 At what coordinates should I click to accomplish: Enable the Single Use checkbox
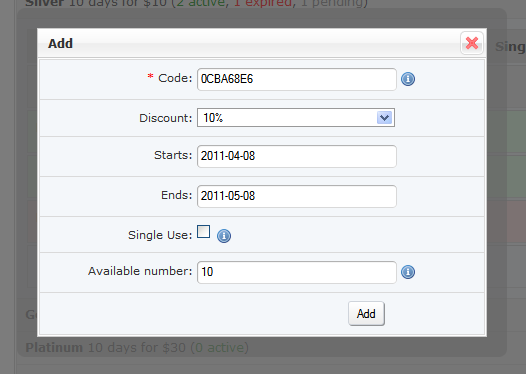203,231
